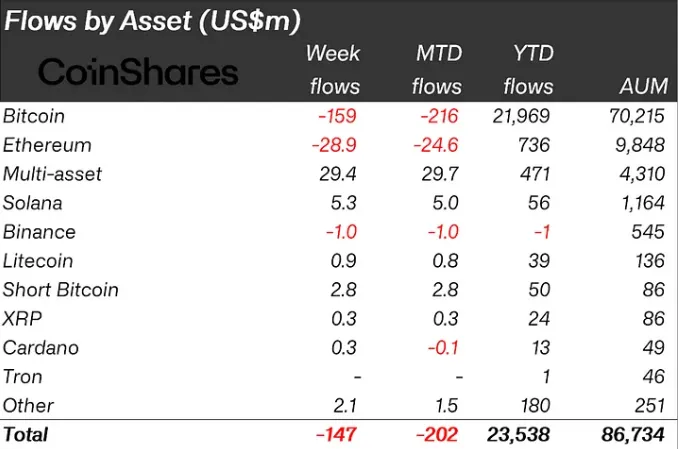Screen dimensions: 678x449
Task: Click Bitcoin YTD flows value 21,969
Action: (521, 116)
